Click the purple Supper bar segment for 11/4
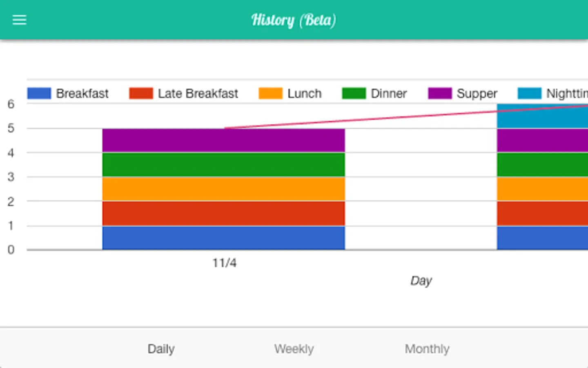588x368 pixels. coord(223,140)
